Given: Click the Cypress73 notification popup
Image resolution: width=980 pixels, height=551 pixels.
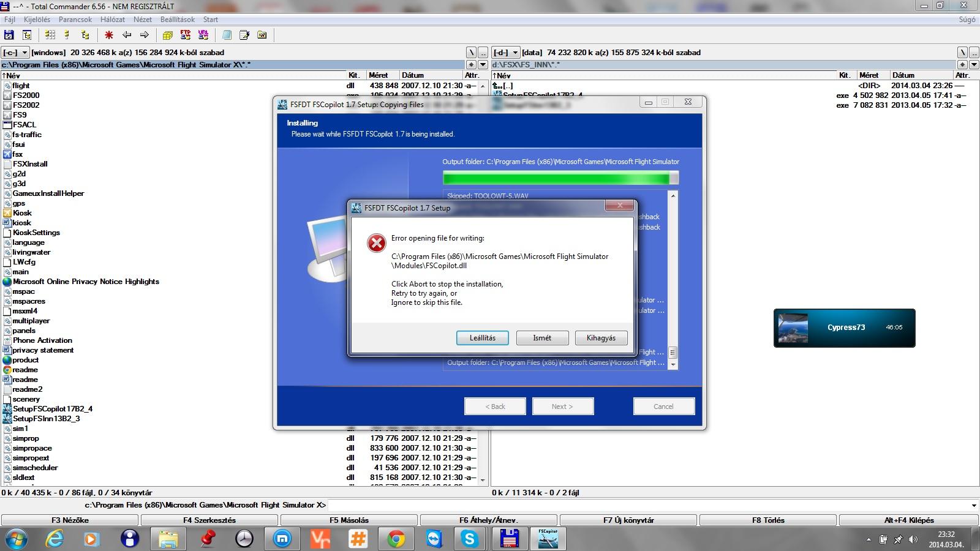Looking at the screenshot, I should click(x=845, y=328).
